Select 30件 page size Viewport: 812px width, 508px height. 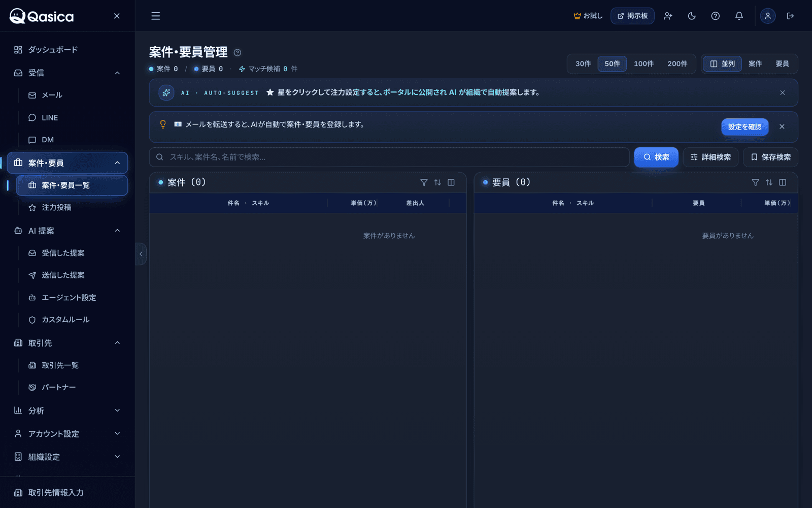pos(583,64)
